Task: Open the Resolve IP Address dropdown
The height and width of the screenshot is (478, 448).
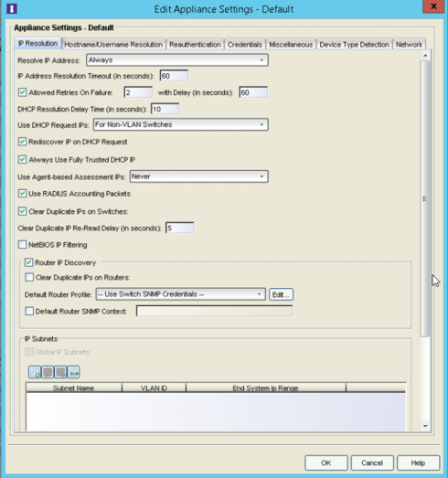Action: pos(177,60)
